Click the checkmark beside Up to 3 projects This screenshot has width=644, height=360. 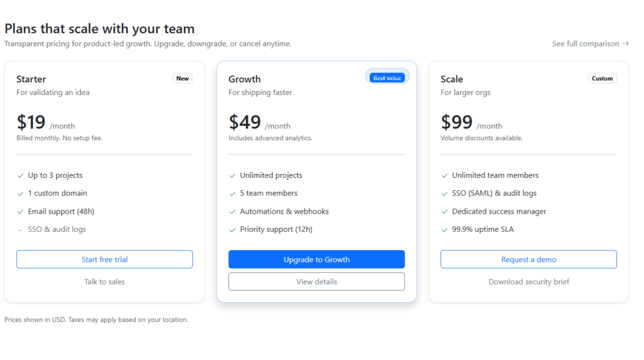coord(21,176)
